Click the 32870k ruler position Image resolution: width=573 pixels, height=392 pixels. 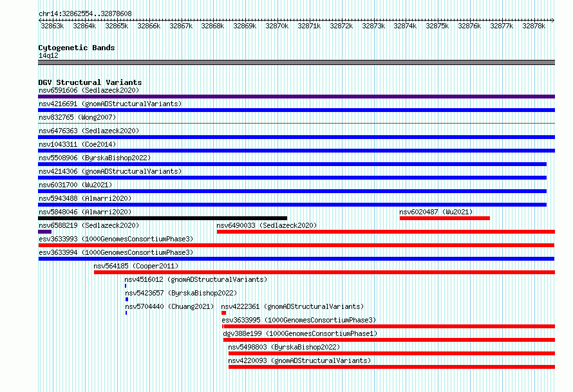pos(277,26)
